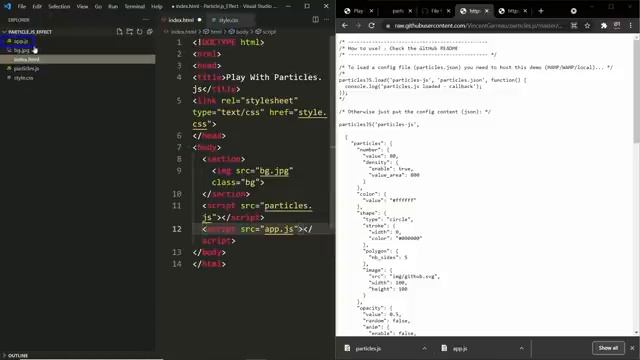Click 'html' in the breadcrumb

[216, 32]
